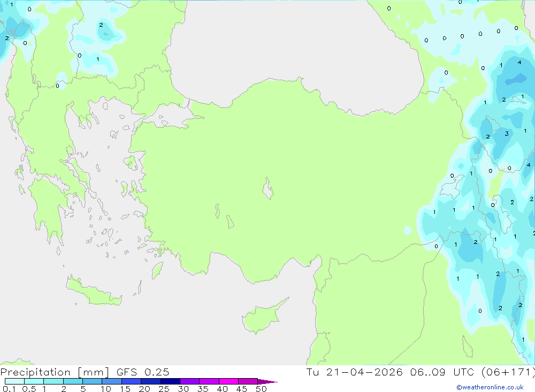Viewport: 535px width, 392px height.
Task: Select the 5–10 mm legend swatch
Action: 93,381
